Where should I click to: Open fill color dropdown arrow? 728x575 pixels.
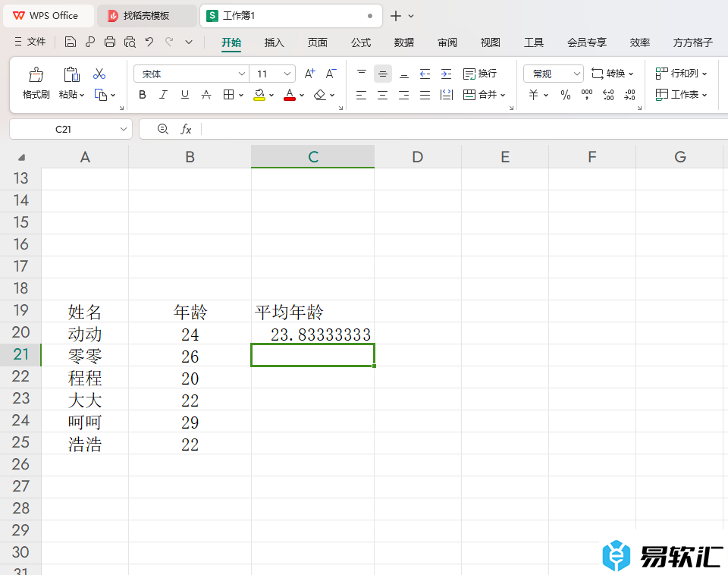coord(271,96)
